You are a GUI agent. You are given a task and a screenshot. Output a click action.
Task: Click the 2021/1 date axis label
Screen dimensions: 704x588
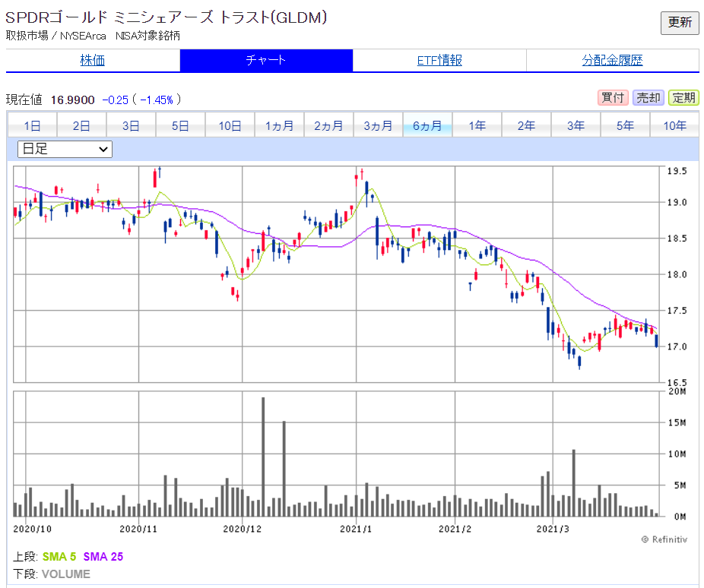pyautogui.click(x=356, y=529)
